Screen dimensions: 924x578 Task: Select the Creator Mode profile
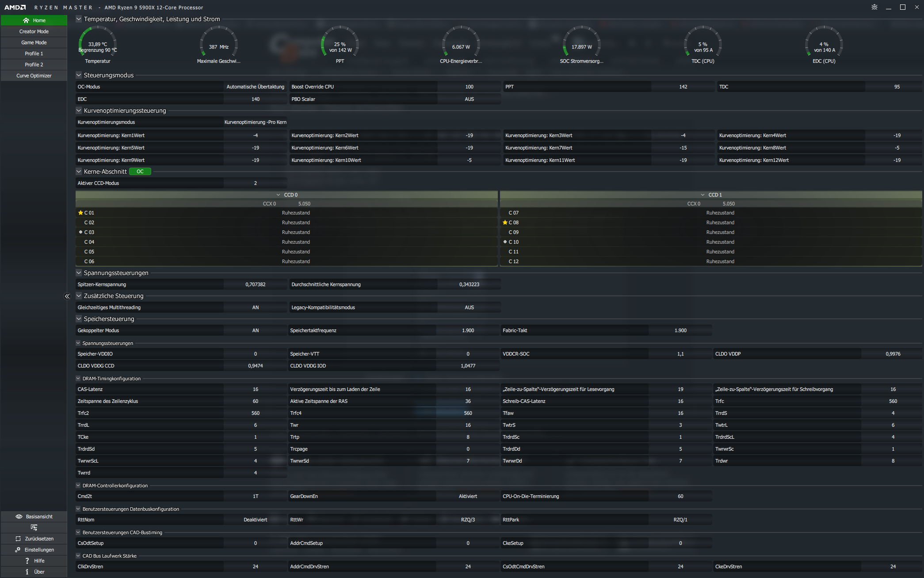click(x=34, y=31)
